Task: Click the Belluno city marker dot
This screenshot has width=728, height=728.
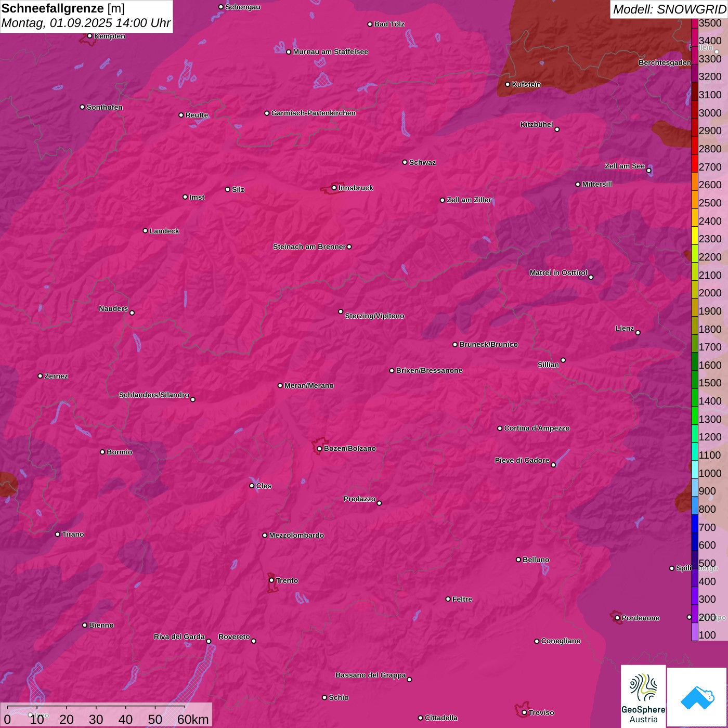Action: click(x=518, y=560)
